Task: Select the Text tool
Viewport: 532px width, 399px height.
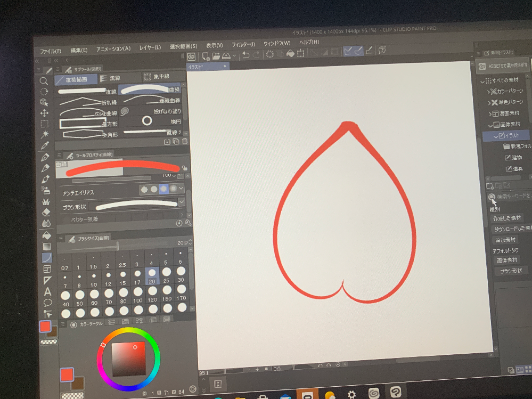Action: [x=47, y=291]
